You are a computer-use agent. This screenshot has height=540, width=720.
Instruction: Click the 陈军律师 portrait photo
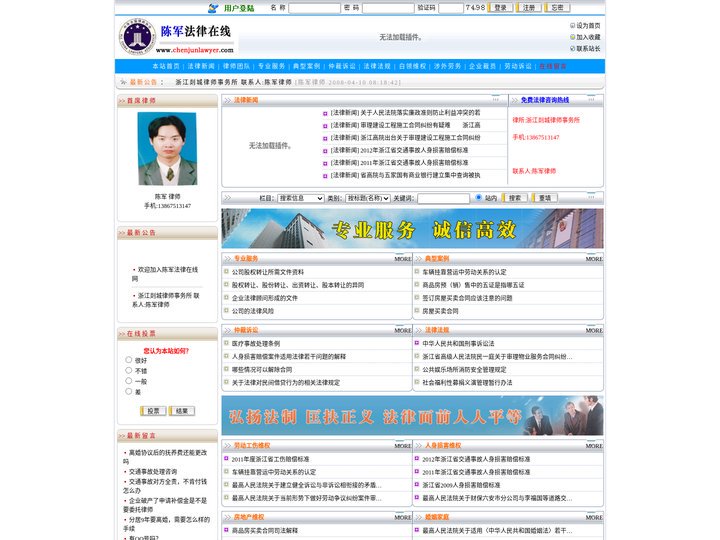pyautogui.click(x=167, y=149)
